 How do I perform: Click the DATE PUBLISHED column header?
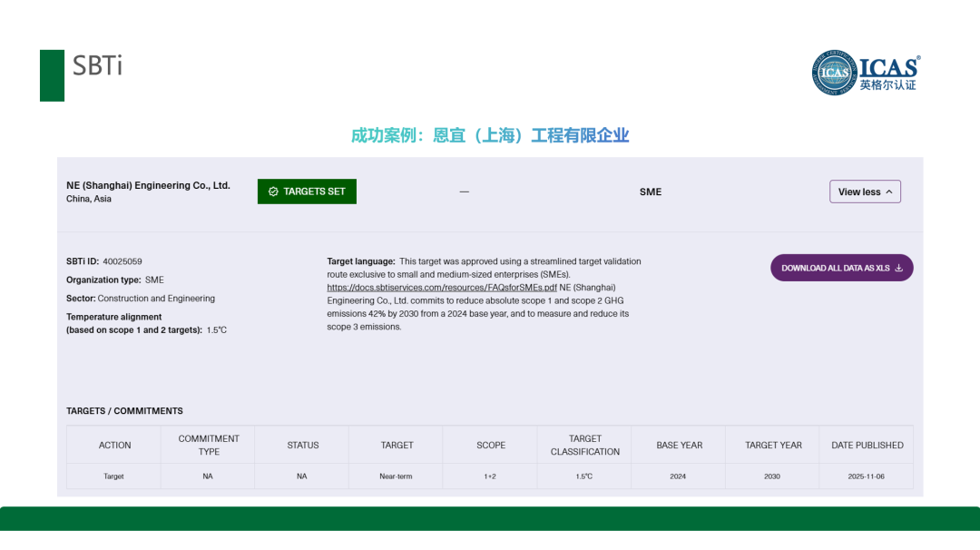click(x=867, y=445)
